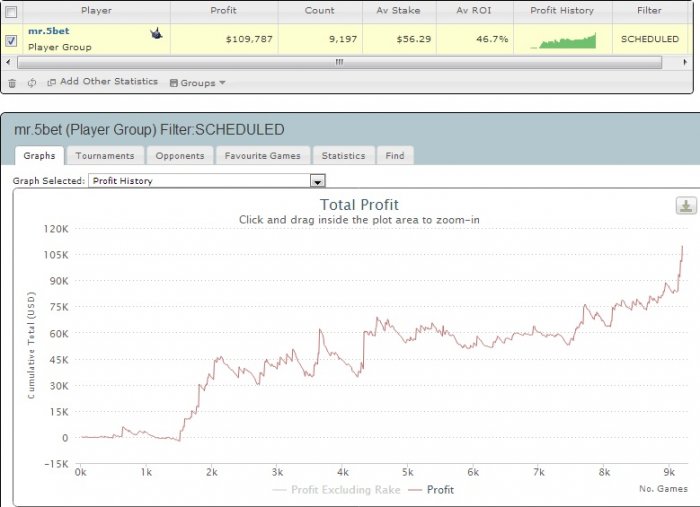Click the chart download icon
The width and height of the screenshot is (700, 507).
(x=686, y=206)
